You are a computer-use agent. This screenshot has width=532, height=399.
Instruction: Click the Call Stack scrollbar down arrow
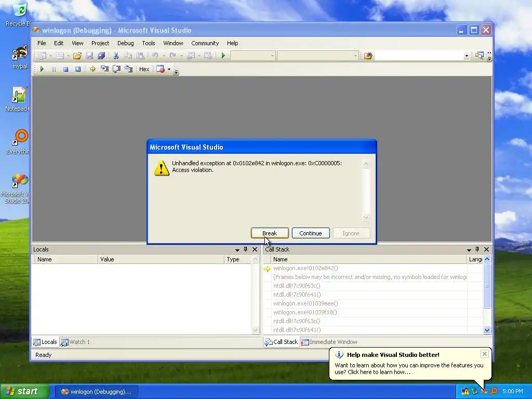point(487,330)
